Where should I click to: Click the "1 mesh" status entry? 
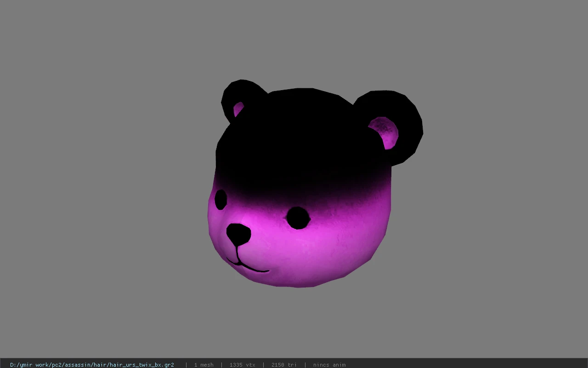(x=204, y=365)
